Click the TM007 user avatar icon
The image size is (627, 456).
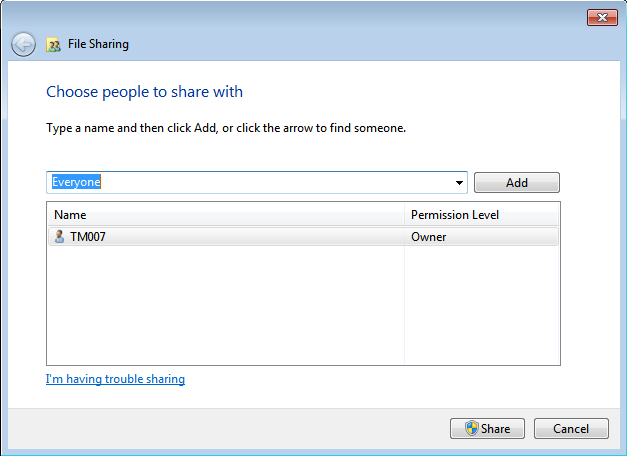coord(59,237)
